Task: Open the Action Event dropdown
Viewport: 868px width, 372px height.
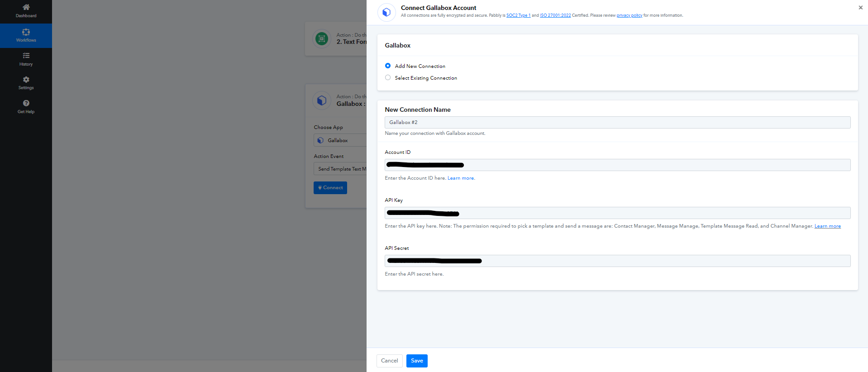Action: 340,169
